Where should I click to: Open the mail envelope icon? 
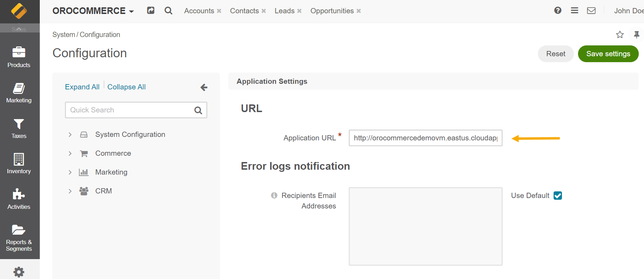pos(591,10)
